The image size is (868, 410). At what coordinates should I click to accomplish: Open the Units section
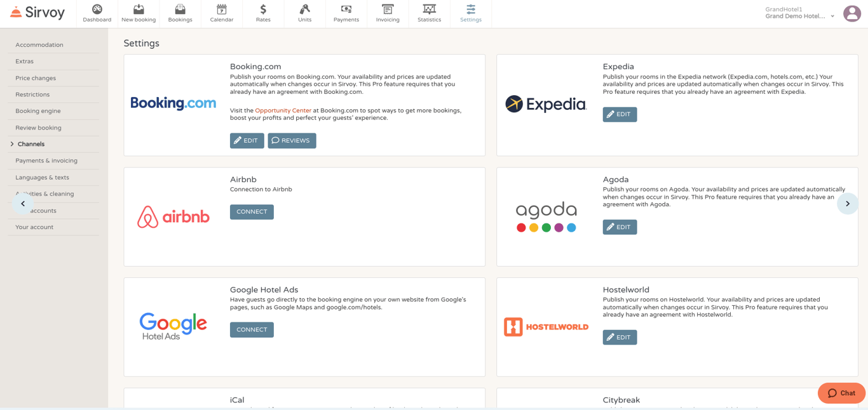(x=304, y=13)
